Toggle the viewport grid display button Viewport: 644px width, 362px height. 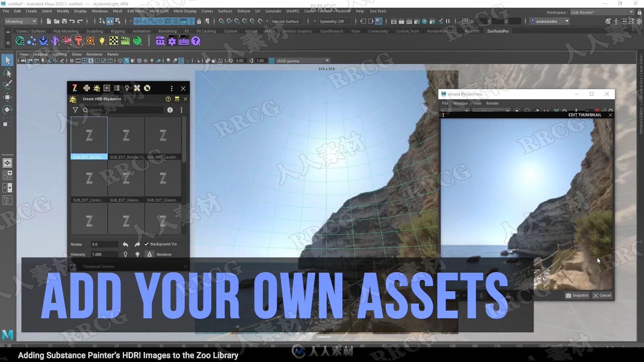pos(71,61)
